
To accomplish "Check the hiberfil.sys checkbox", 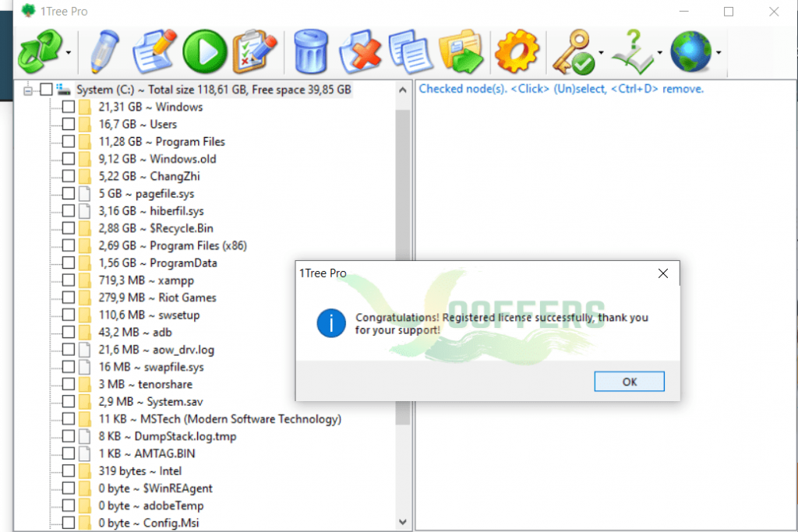I will click(x=69, y=210).
